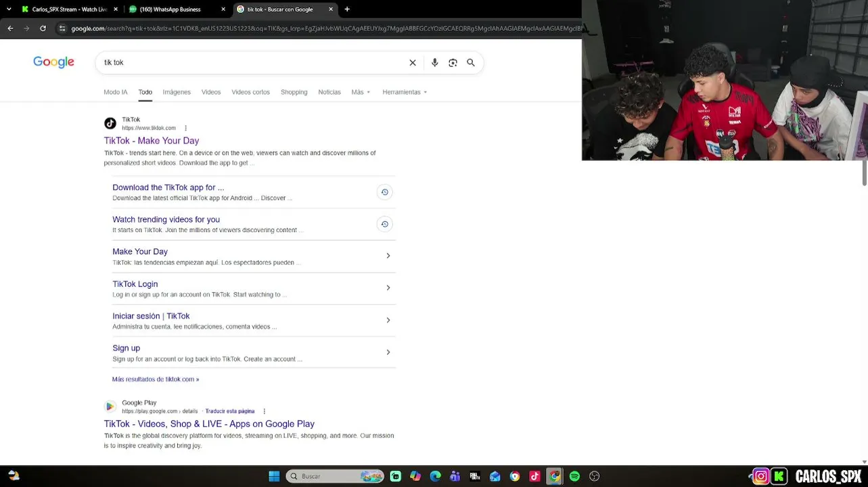Open the TikTok - Make Your Day result

152,141
